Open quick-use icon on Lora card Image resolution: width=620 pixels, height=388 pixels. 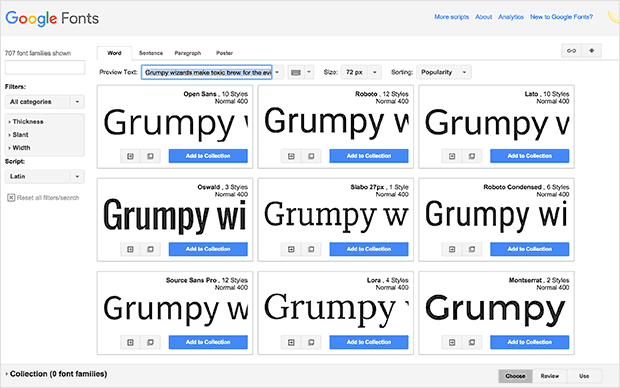click(291, 343)
